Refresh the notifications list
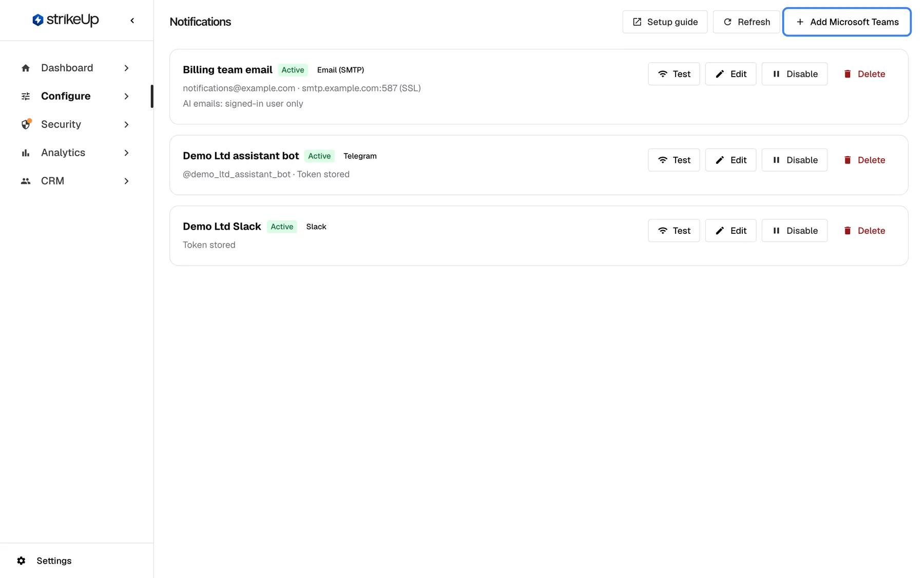The image size is (924, 578). 746,22
